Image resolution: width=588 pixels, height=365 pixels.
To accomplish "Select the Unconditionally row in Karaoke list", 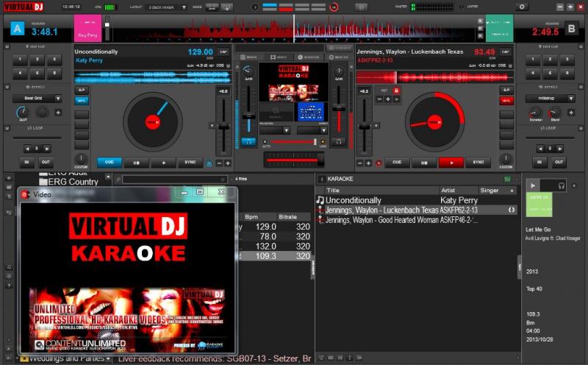I will (x=416, y=200).
